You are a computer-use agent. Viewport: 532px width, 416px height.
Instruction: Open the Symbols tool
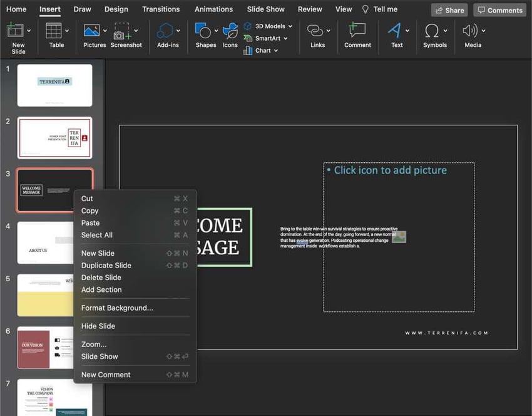coord(432,31)
